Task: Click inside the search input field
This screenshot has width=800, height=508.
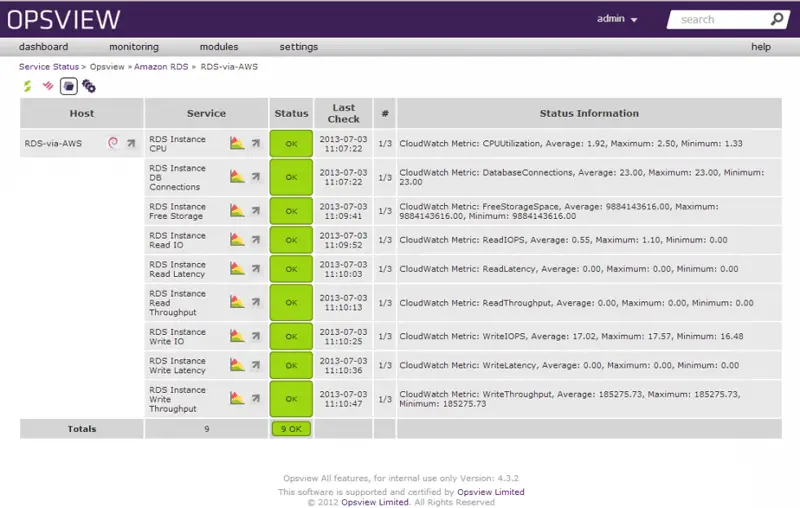Action: point(722,19)
